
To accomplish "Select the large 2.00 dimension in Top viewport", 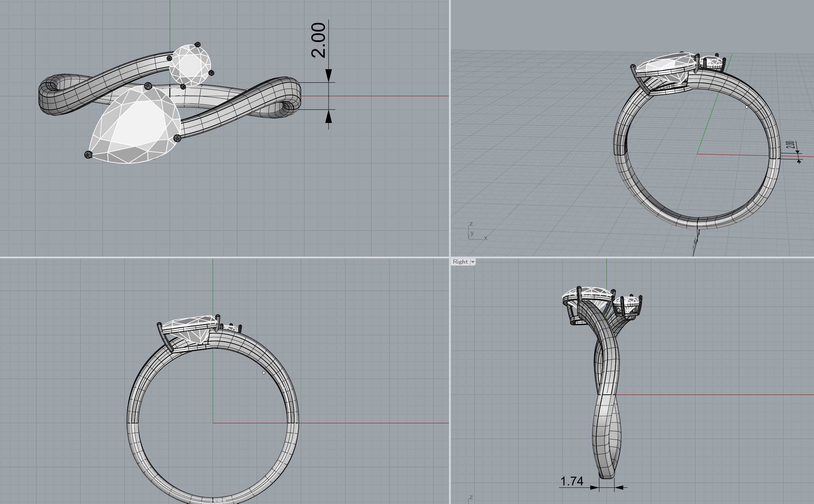I will (x=318, y=40).
